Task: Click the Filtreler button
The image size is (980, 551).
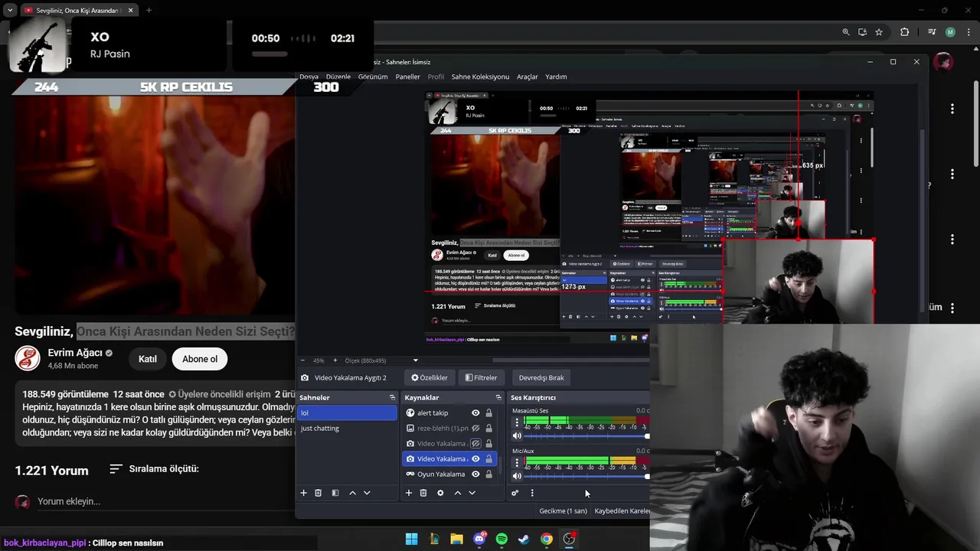Action: coord(482,377)
